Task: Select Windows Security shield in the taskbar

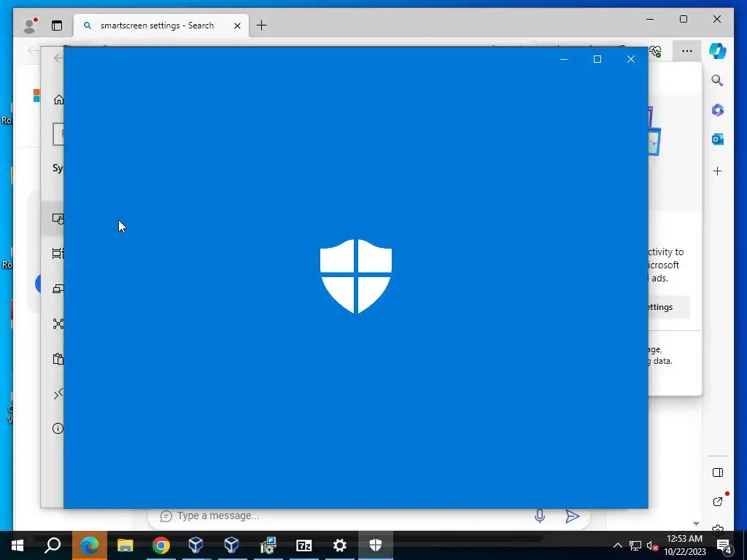Action: pos(376,545)
